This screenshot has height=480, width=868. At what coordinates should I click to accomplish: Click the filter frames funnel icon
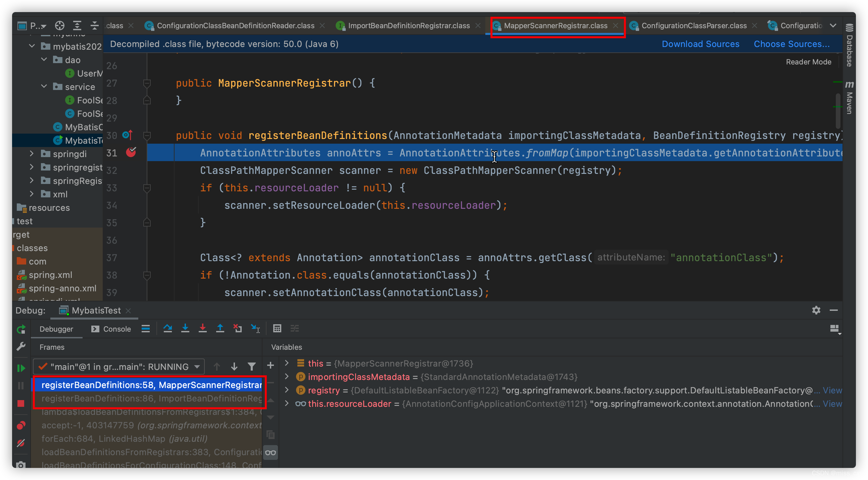tap(251, 367)
